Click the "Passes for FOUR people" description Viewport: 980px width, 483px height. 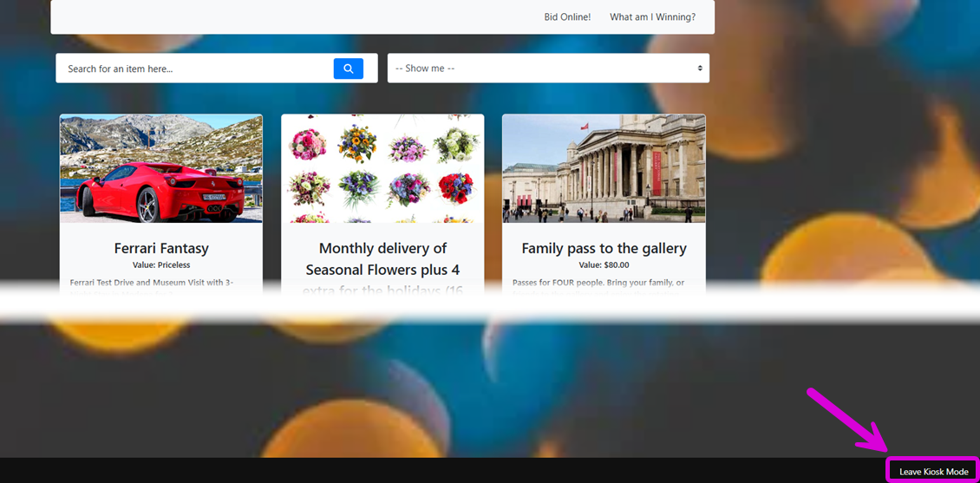tap(598, 283)
